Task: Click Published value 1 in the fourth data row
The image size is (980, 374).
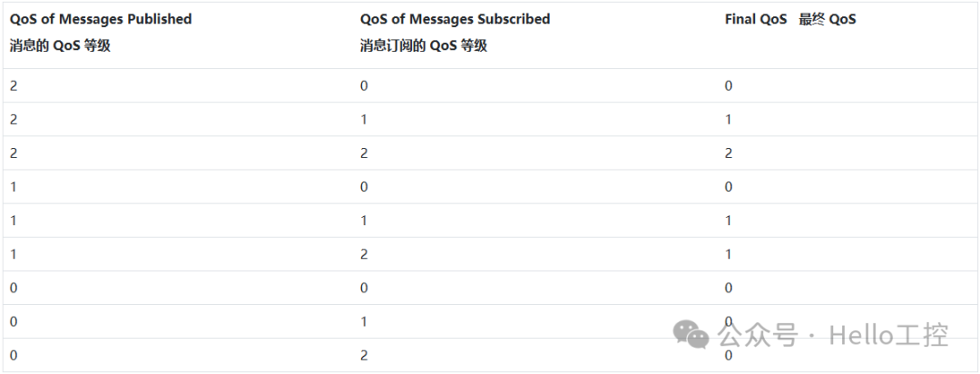Action: tap(14, 186)
